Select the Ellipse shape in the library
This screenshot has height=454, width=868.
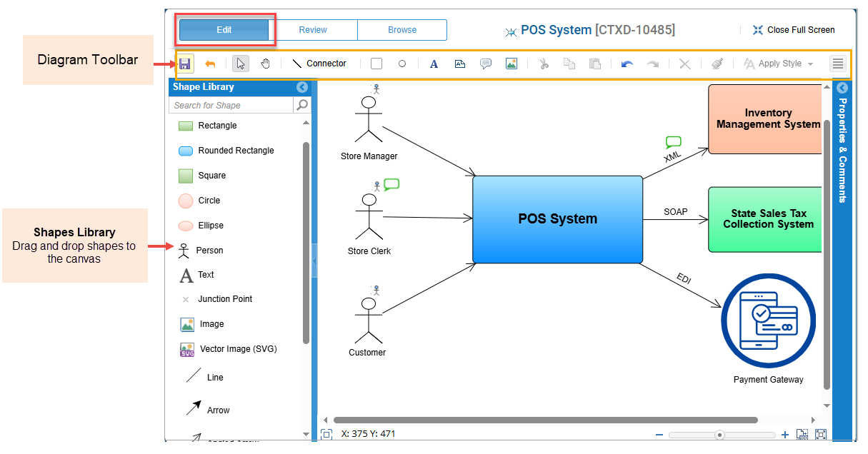pyautogui.click(x=201, y=226)
